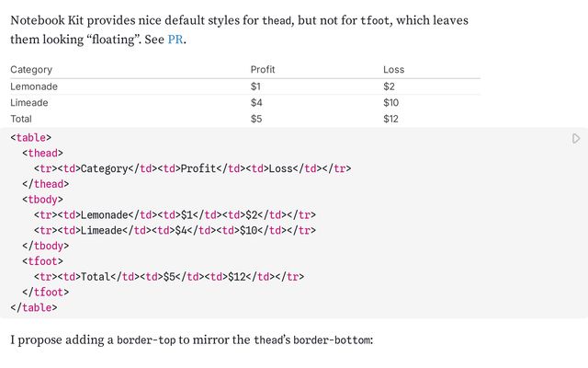Place cursor on opening tbody tag
Image resolution: width=588 pixels, height=368 pixels.
tap(42, 200)
